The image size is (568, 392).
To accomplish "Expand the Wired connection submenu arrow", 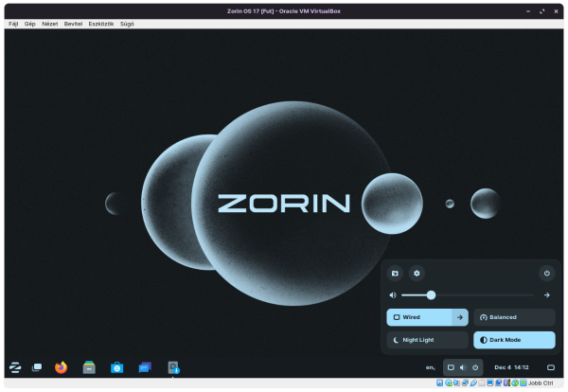I will [460, 317].
